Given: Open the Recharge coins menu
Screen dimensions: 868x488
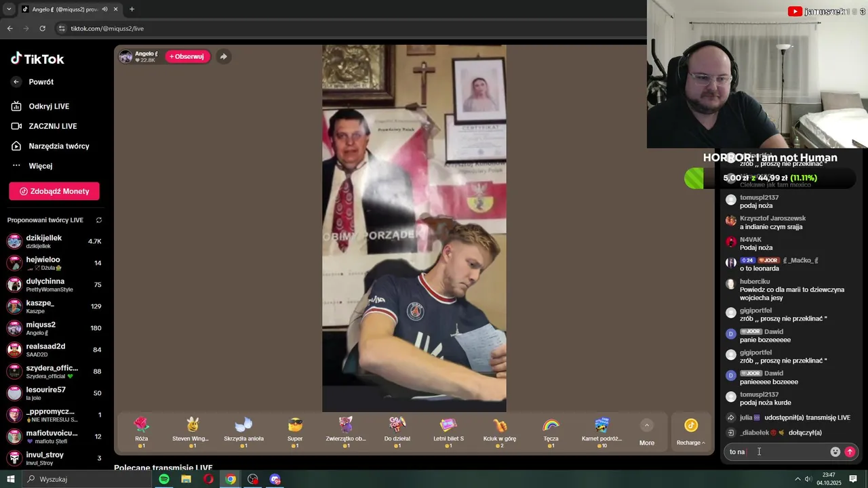Looking at the screenshot, I should pos(691,432).
